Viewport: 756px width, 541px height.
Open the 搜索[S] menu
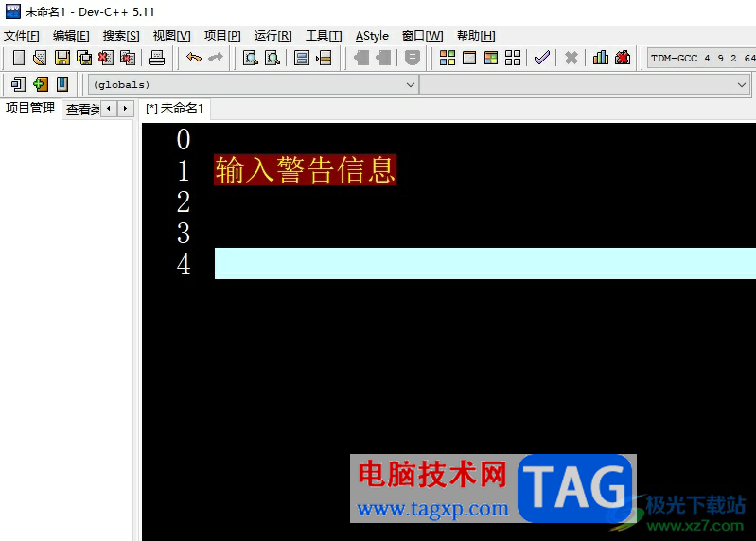121,36
